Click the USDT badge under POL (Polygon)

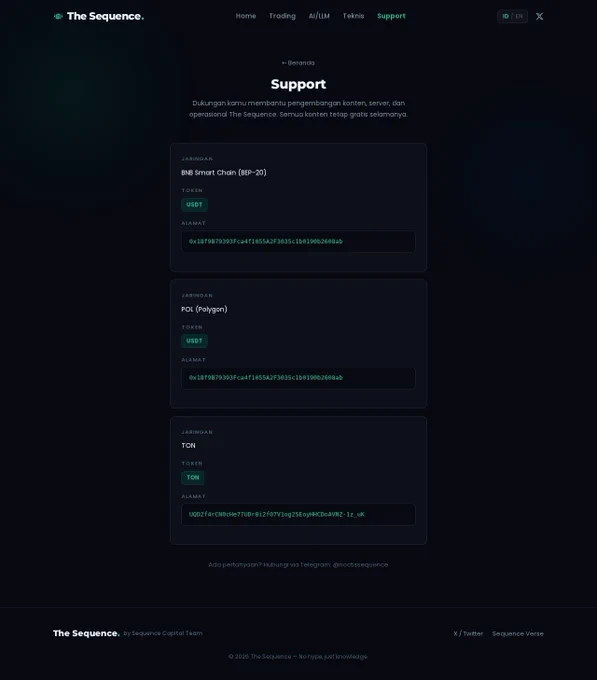point(194,341)
